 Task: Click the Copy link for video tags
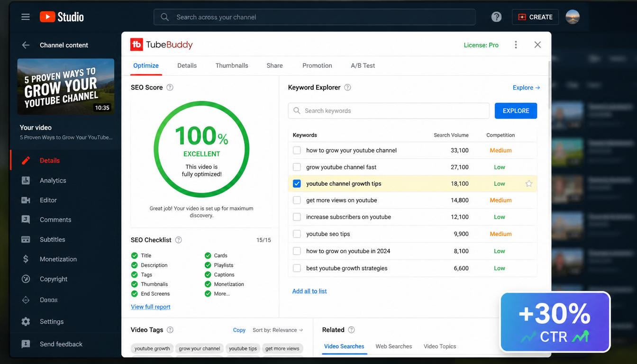pos(239,330)
